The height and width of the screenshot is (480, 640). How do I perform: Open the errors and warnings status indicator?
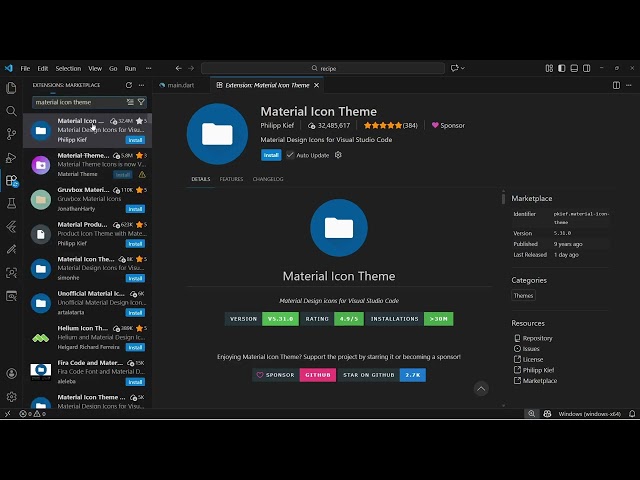tap(33, 413)
